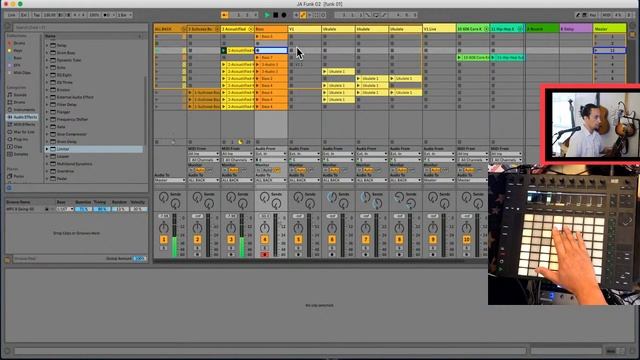Image resolution: width=640 pixels, height=360 pixels.
Task: Toggle the browser preview headphone icon
Action: click(9, 188)
